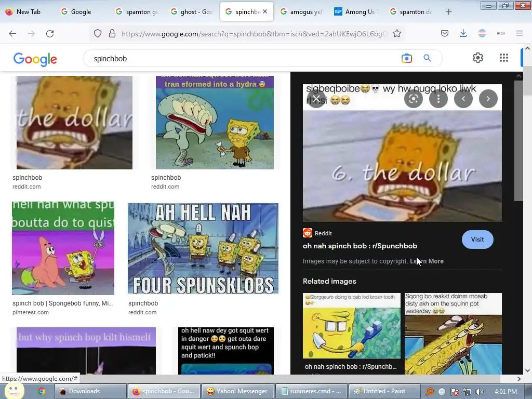
Task: Open 'squit wert in dangor' thumbnail
Action: [x=225, y=351]
